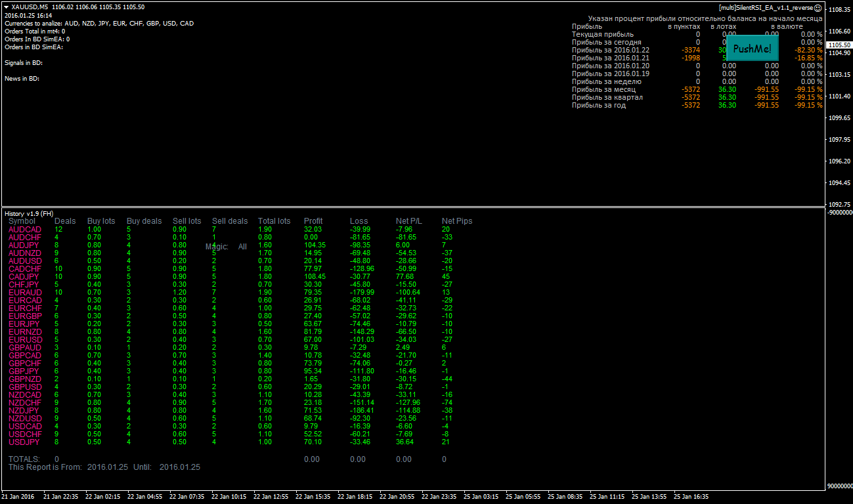Click the PushMe! button

click(752, 49)
